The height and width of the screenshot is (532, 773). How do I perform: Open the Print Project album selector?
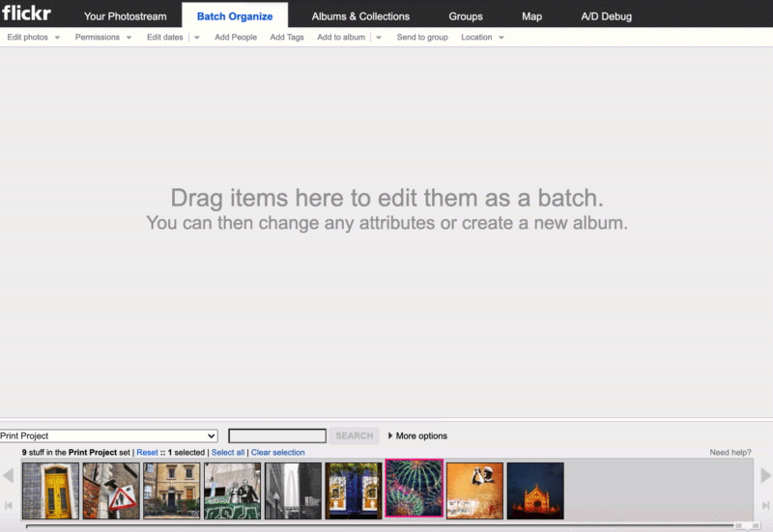click(108, 436)
